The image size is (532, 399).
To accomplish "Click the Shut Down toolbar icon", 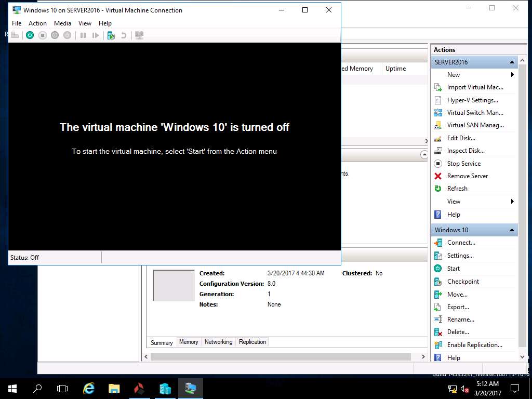I will pos(55,35).
